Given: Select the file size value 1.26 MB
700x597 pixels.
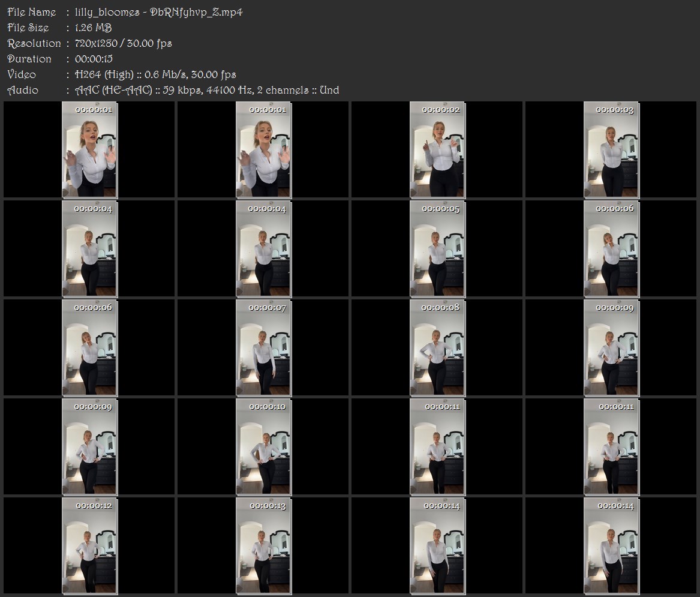Looking at the screenshot, I should (x=94, y=28).
